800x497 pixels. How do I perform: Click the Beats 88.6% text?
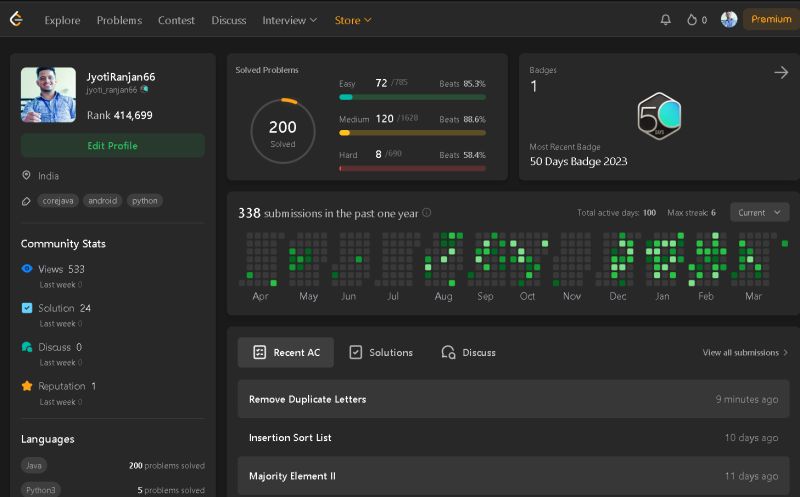pos(462,119)
